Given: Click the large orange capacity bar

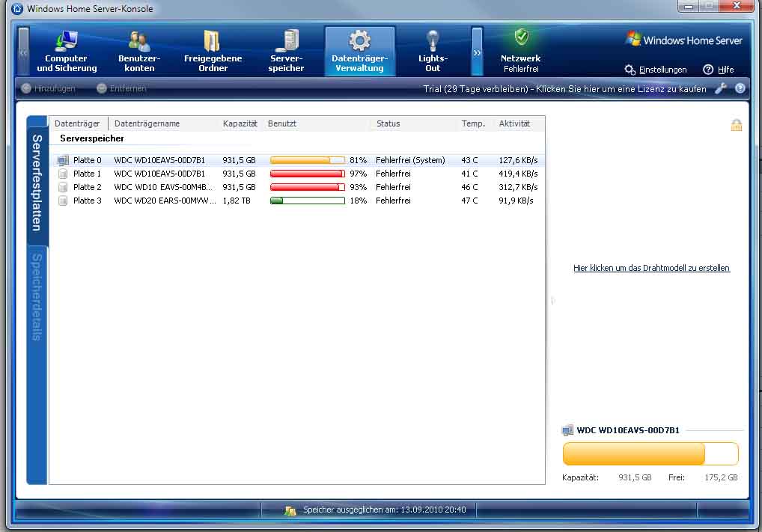Looking at the screenshot, I should (x=650, y=453).
